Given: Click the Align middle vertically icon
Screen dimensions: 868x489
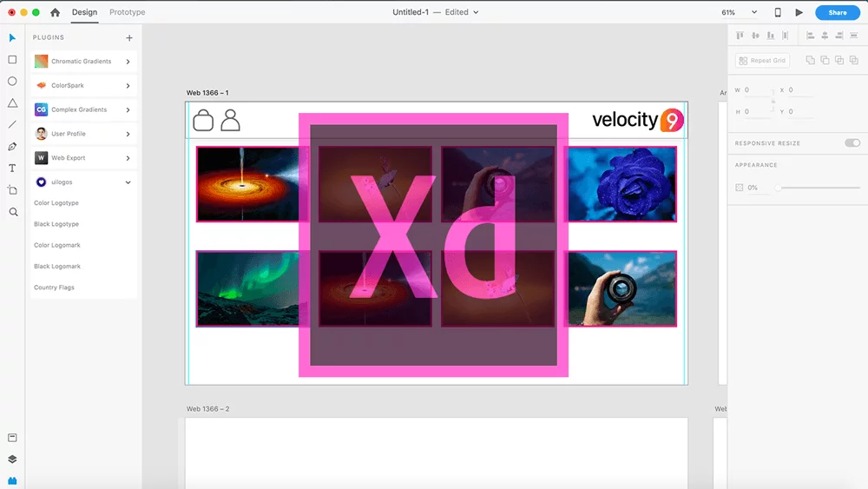Looking at the screenshot, I should 756,36.
